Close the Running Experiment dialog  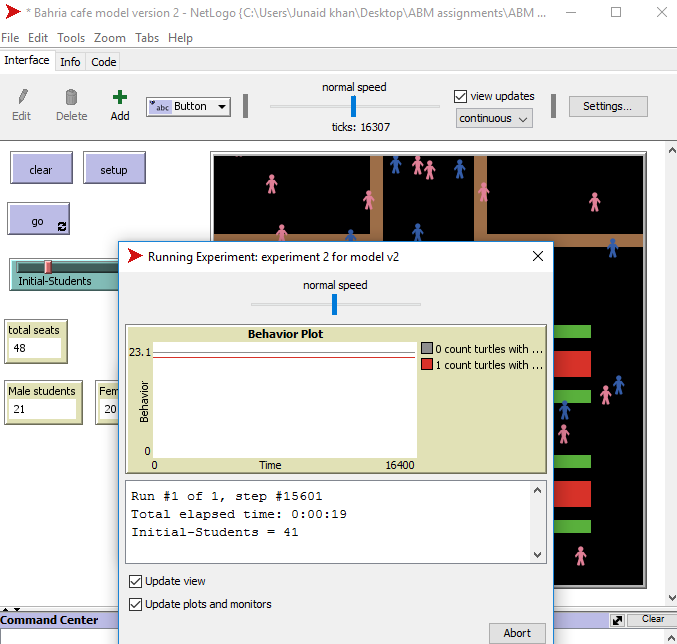point(538,256)
